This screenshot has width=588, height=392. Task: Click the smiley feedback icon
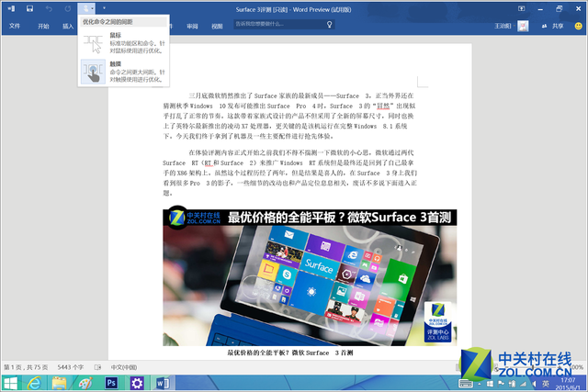[x=579, y=26]
